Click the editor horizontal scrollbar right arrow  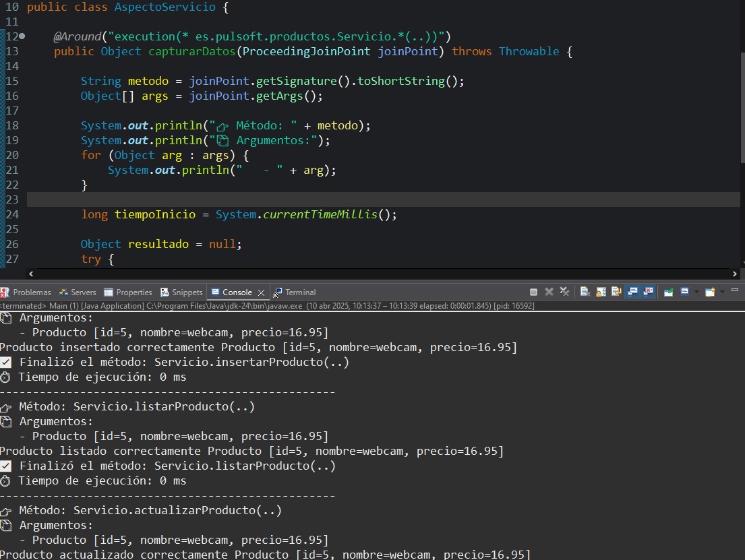[735, 274]
